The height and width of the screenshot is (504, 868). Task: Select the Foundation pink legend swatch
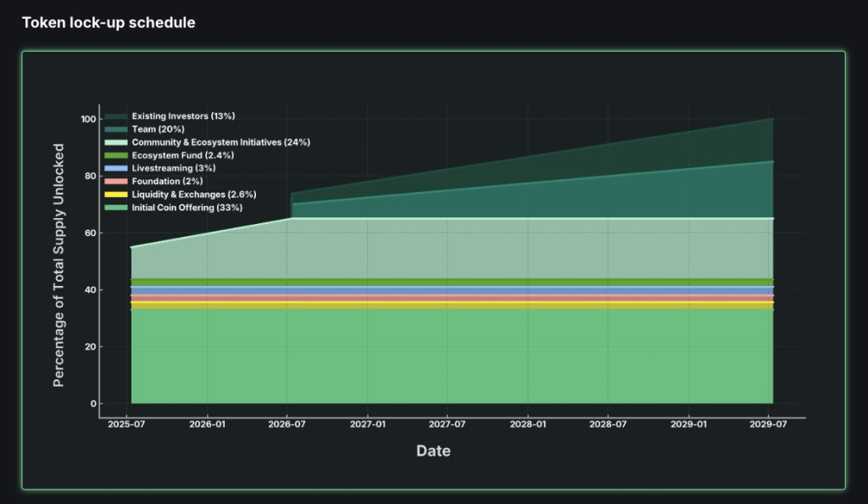pos(116,182)
